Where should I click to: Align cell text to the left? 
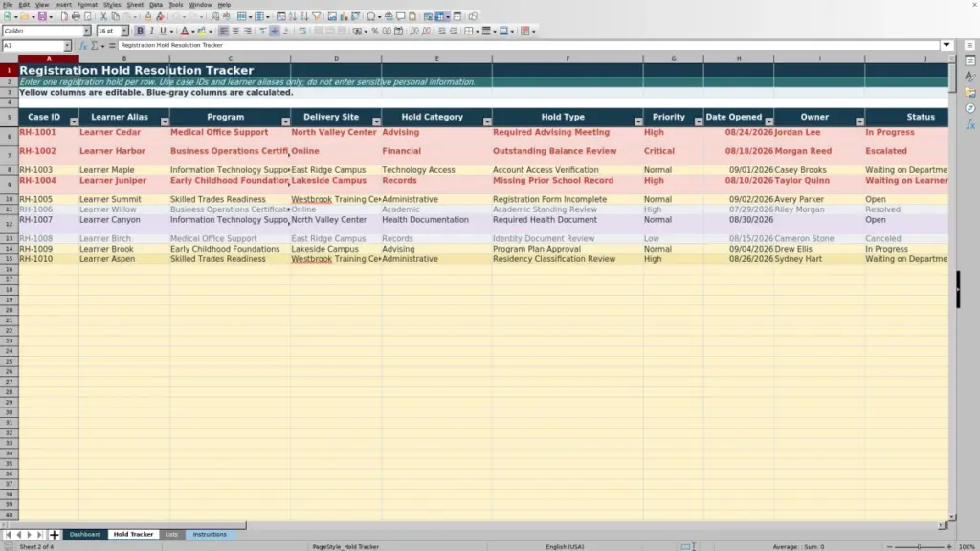[x=224, y=31]
